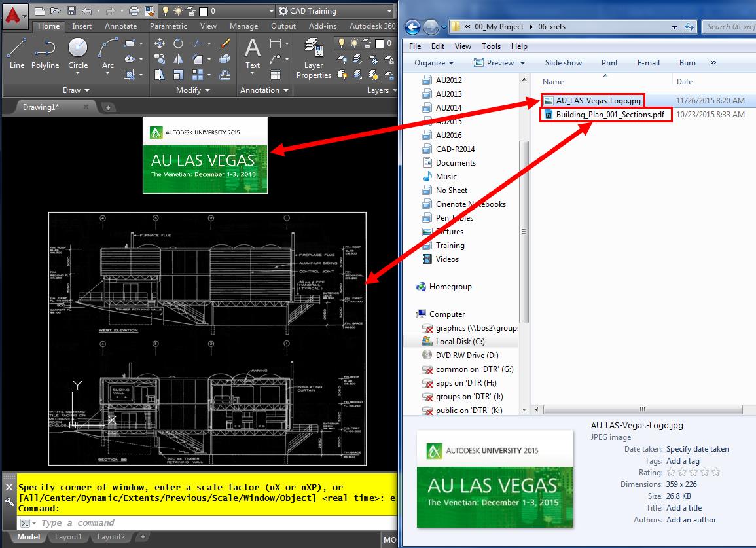Click the Add a tag link
Image resolution: width=756 pixels, height=548 pixels.
[x=683, y=461]
